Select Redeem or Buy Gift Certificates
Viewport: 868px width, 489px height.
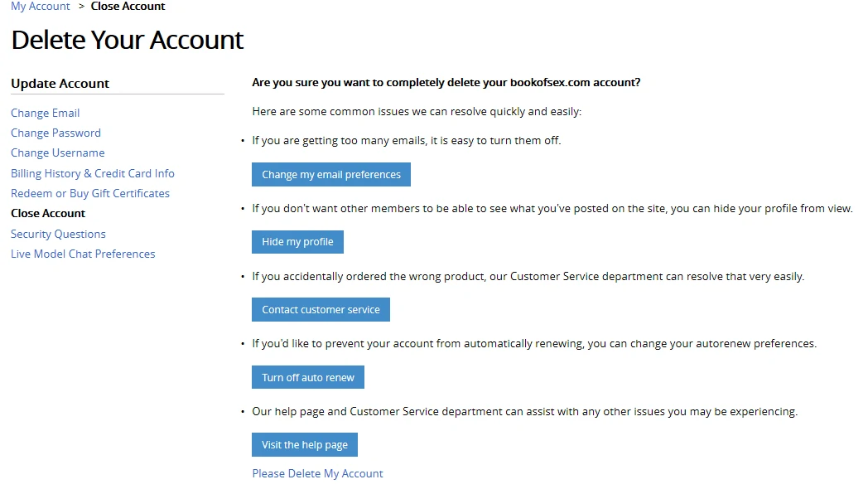[x=90, y=193]
